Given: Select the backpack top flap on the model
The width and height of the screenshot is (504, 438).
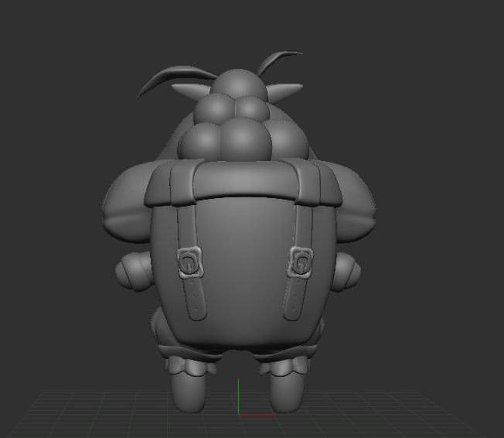Looking at the screenshot, I should pyautogui.click(x=243, y=182).
